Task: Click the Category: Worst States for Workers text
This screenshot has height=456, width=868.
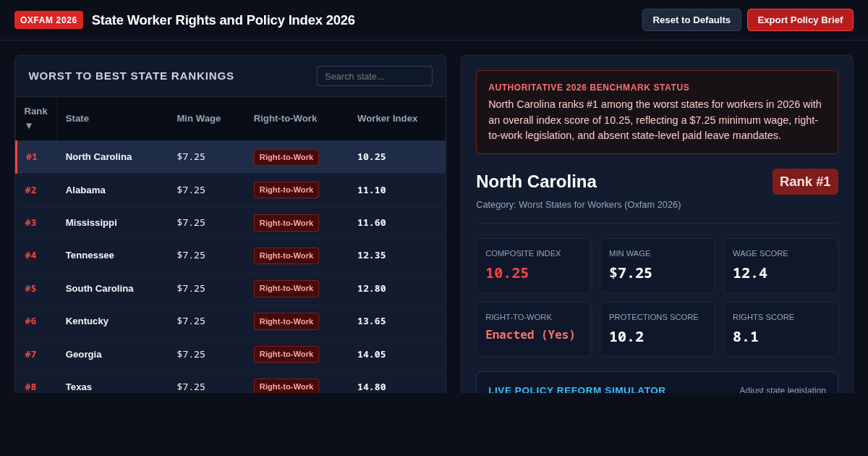Action: (x=578, y=205)
